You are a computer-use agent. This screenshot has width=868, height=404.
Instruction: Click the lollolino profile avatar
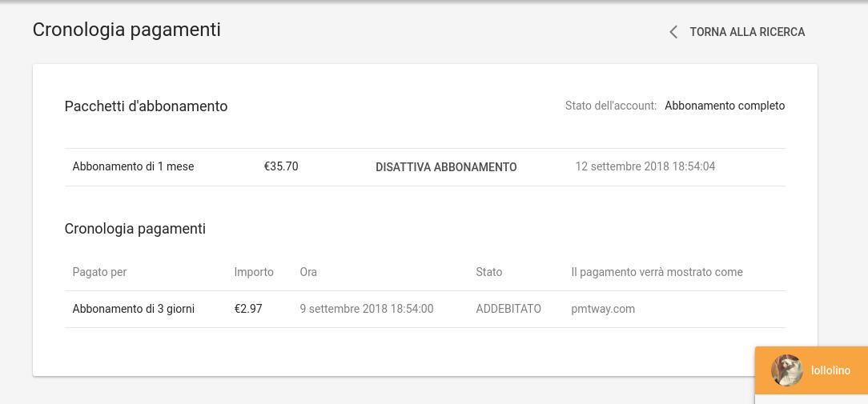pyautogui.click(x=786, y=370)
